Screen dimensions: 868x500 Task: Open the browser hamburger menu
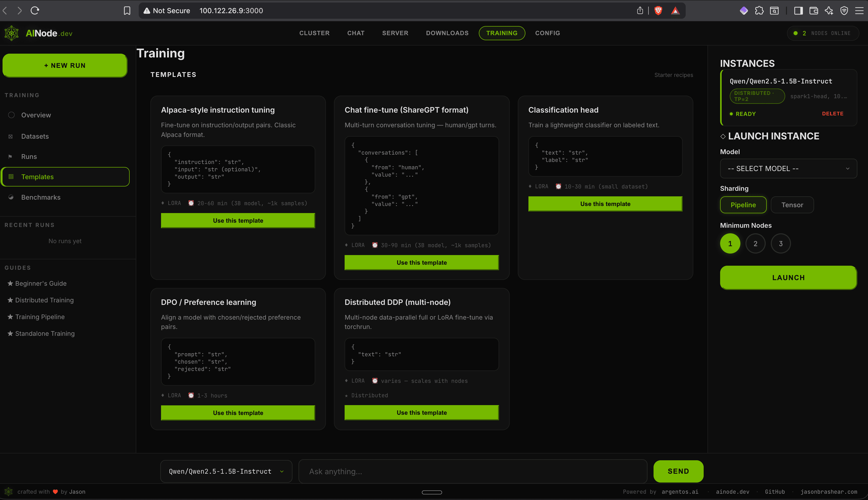click(859, 11)
